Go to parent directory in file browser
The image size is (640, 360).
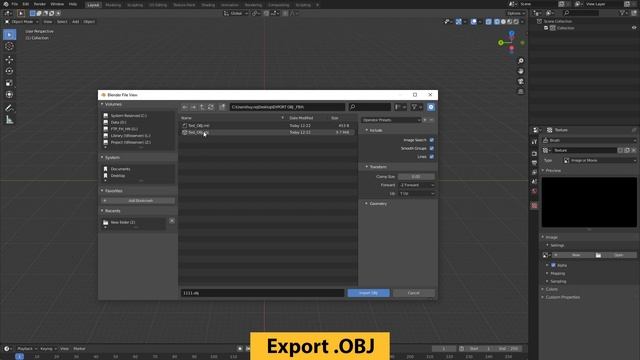click(x=202, y=107)
